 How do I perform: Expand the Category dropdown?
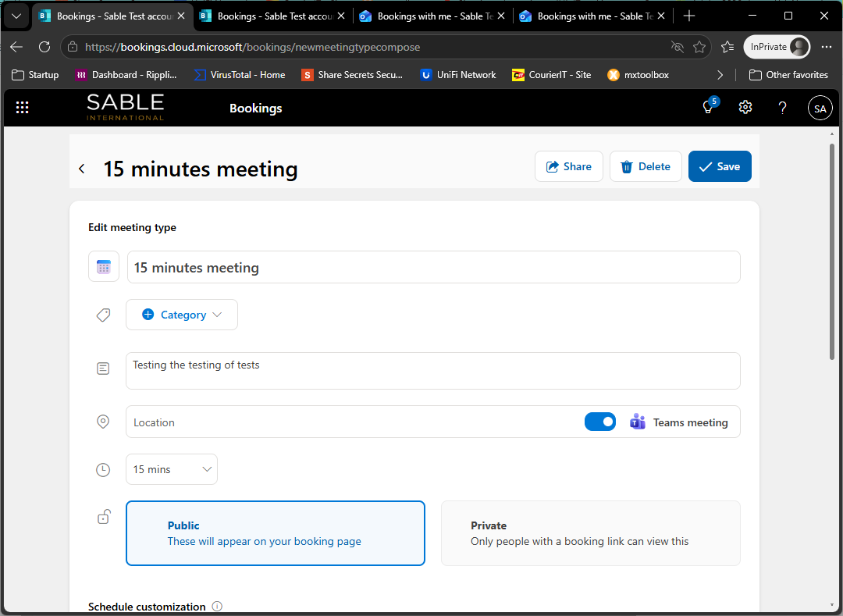pyautogui.click(x=182, y=315)
